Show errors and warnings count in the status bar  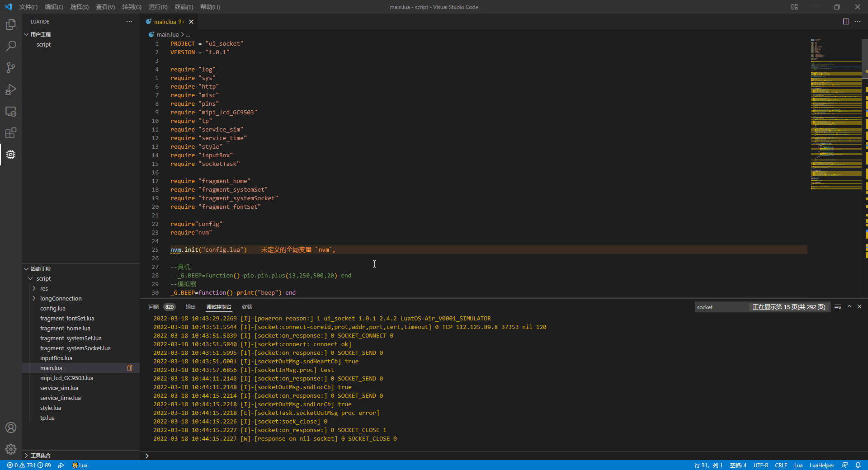29,465
